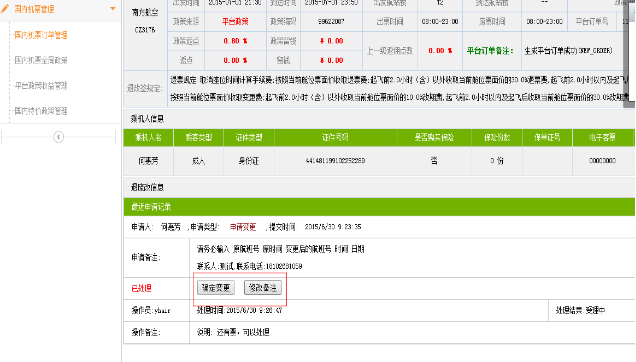
Task: Click the ID number starting with 44148
Action: (x=335, y=161)
